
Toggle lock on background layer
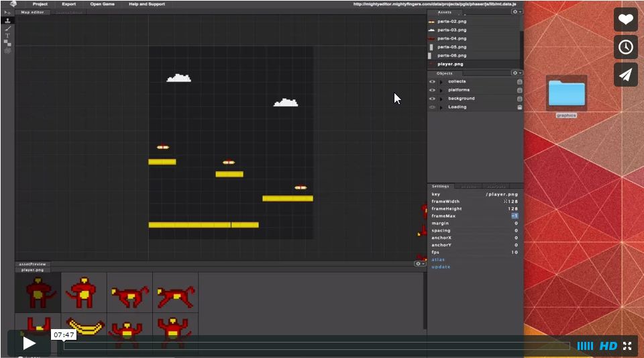coord(519,99)
